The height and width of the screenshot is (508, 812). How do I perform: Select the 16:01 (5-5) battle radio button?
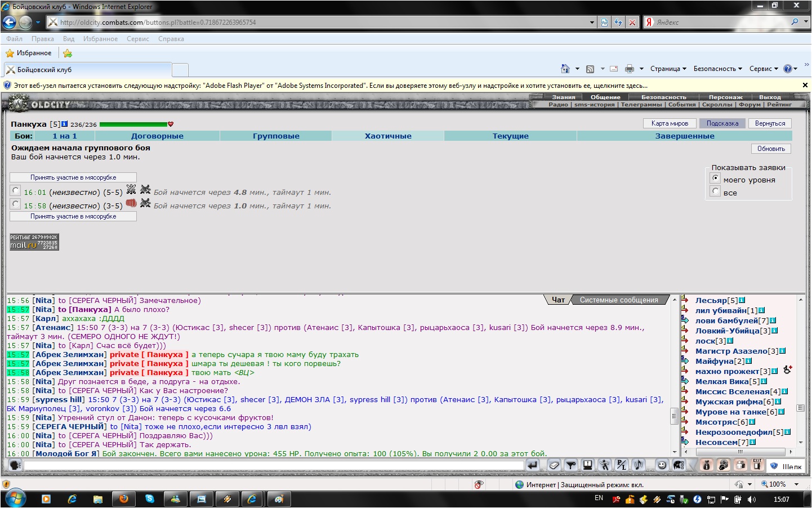(x=16, y=191)
